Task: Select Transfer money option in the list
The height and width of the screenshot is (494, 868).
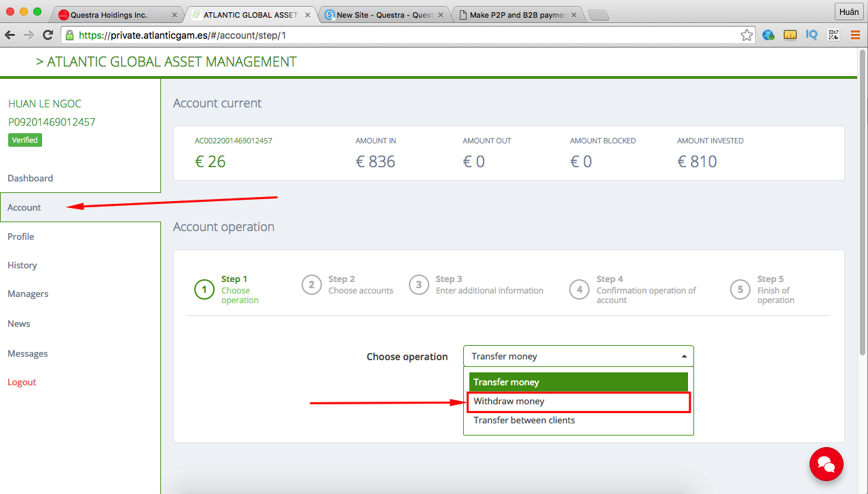Action: coord(579,382)
